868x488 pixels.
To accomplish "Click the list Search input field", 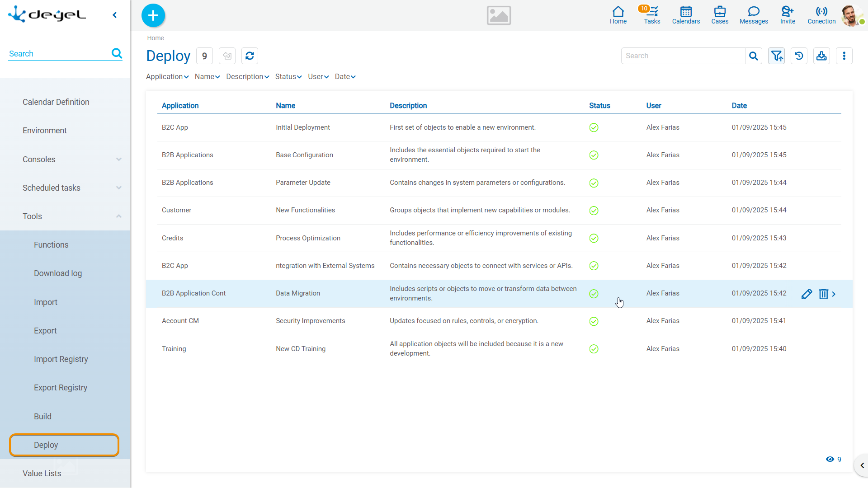I will (683, 56).
